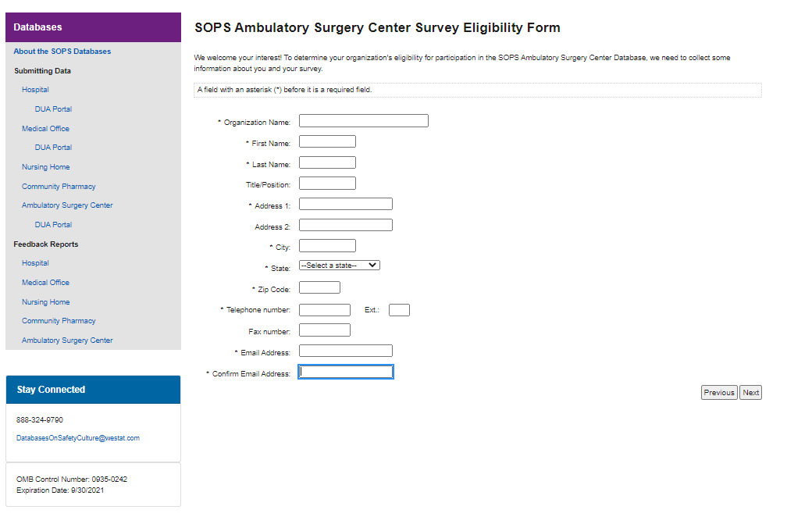Click the Next button
The width and height of the screenshot is (812, 517).
pyautogui.click(x=750, y=393)
